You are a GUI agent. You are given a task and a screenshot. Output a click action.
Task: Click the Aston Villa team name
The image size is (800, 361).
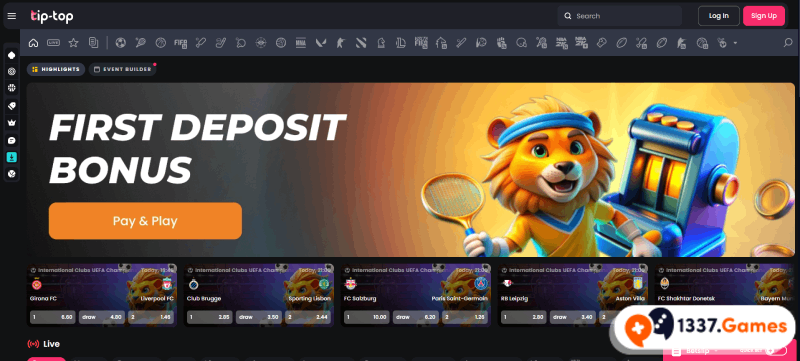coord(630,298)
